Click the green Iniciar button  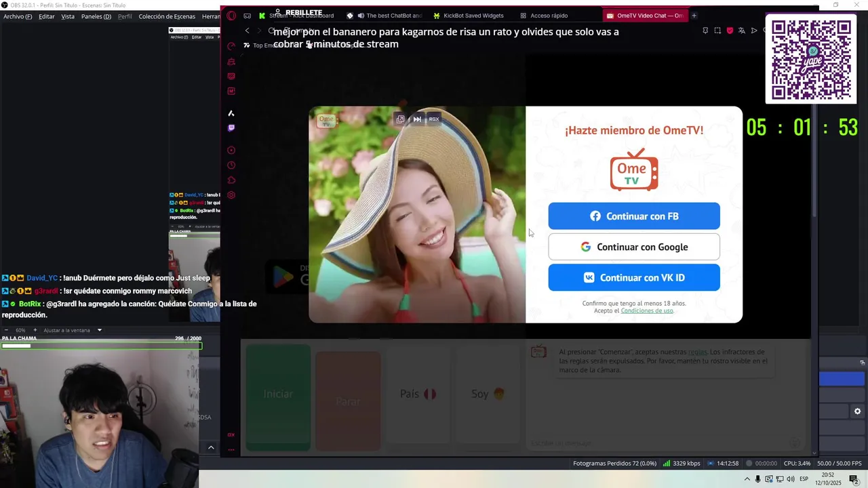click(278, 396)
